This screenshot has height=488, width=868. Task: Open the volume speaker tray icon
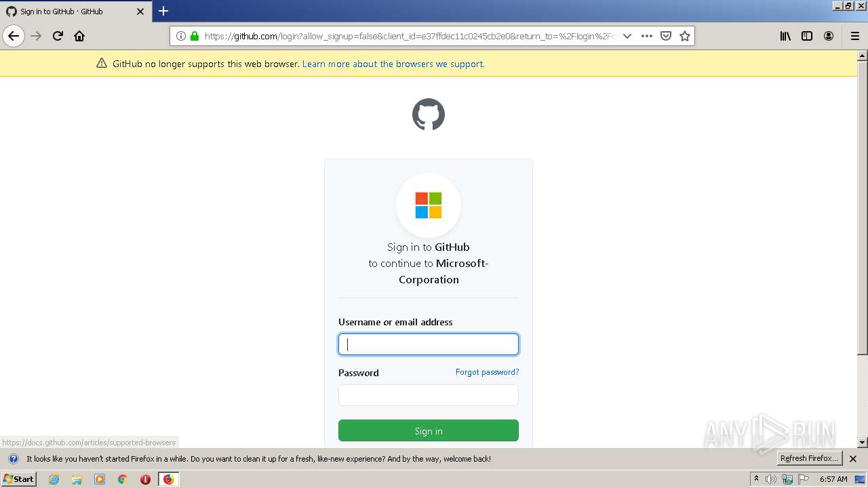click(771, 479)
